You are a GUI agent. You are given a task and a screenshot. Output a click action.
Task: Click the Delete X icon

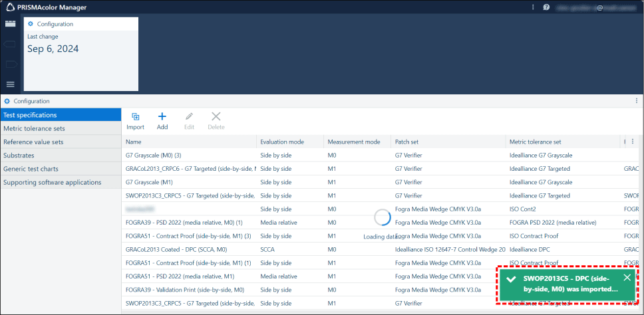coord(216,117)
